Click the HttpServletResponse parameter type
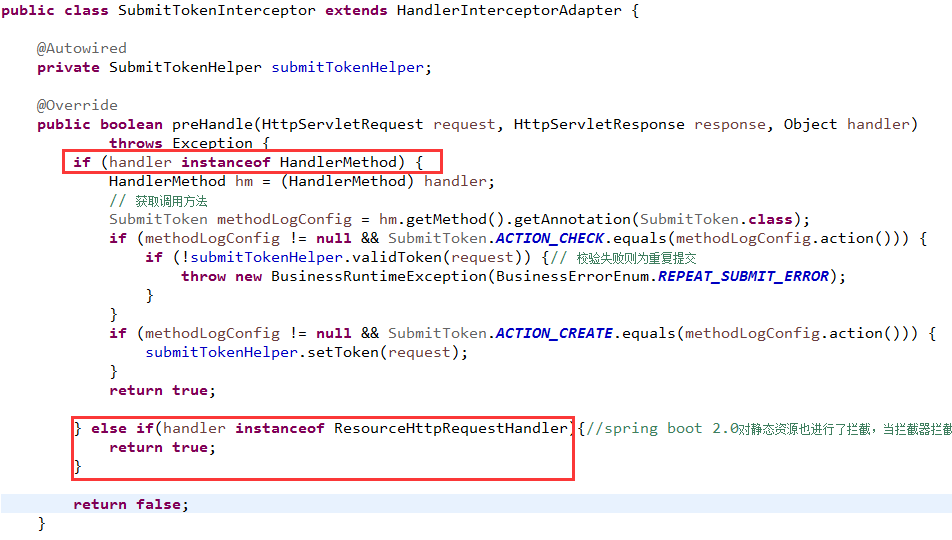The width and height of the screenshot is (952, 540). pyautogui.click(x=599, y=125)
